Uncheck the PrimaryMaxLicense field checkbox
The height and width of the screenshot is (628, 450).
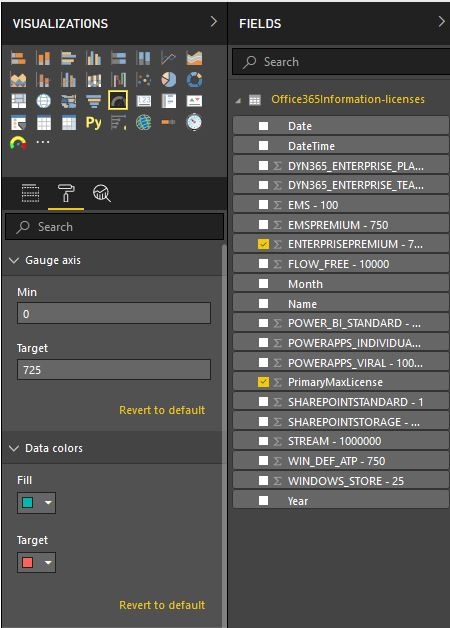pyautogui.click(x=263, y=382)
